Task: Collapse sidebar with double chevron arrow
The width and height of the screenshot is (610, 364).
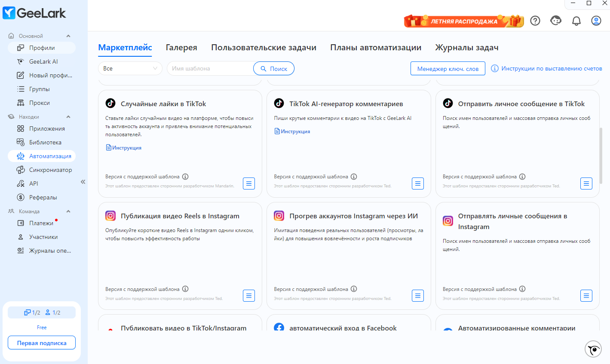Action: 83,182
